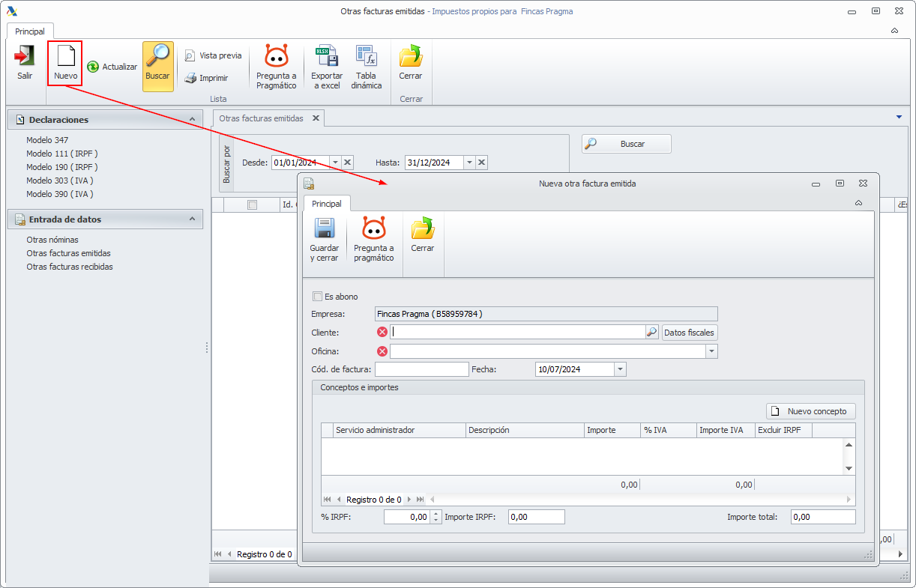Click the Cliente input field

517,332
